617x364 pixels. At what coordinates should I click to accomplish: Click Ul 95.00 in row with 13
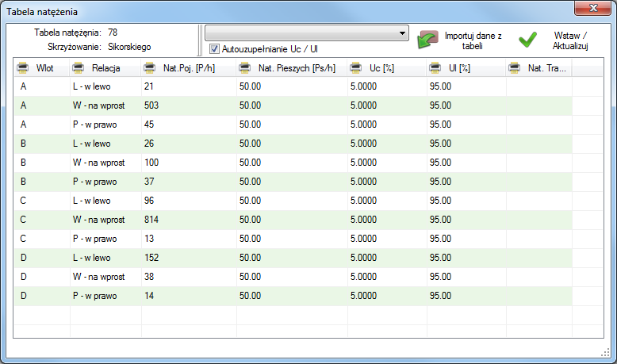(466, 239)
